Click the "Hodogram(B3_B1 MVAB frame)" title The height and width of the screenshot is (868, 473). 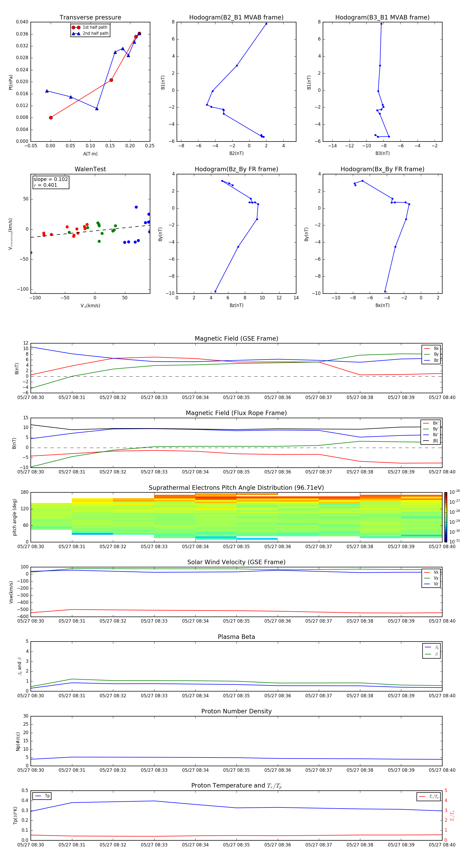(382, 18)
